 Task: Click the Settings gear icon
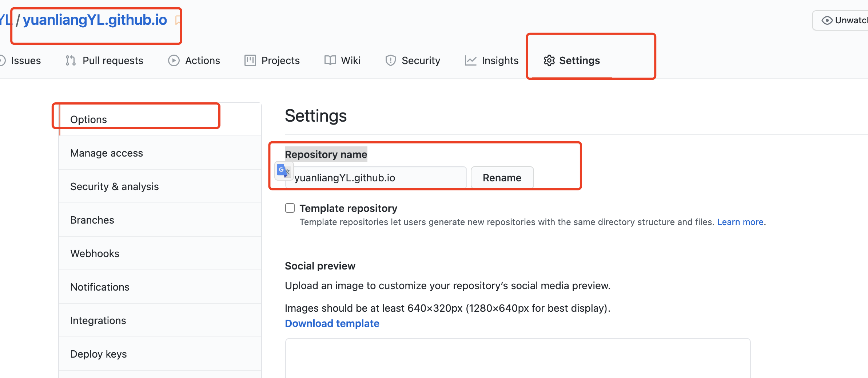549,60
